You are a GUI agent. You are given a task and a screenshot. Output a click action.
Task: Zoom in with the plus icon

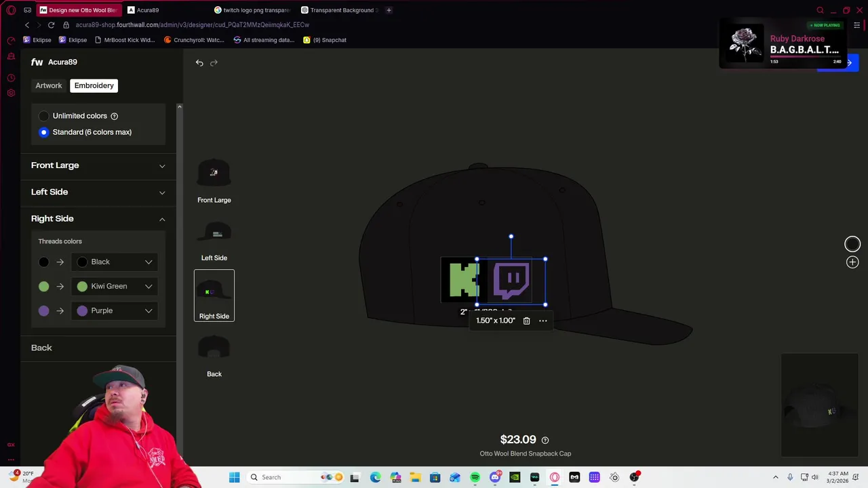click(x=852, y=262)
